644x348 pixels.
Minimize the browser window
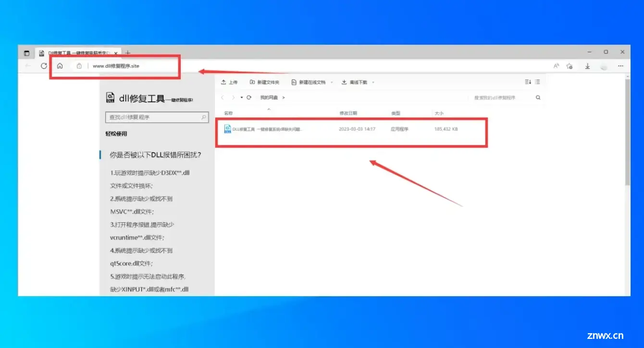click(x=590, y=52)
